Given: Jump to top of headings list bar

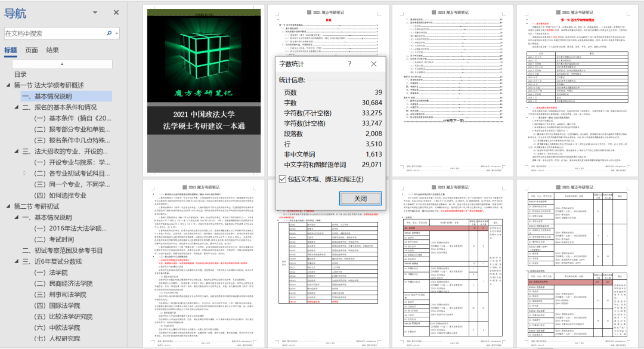Looking at the screenshot, I should (x=62, y=64).
